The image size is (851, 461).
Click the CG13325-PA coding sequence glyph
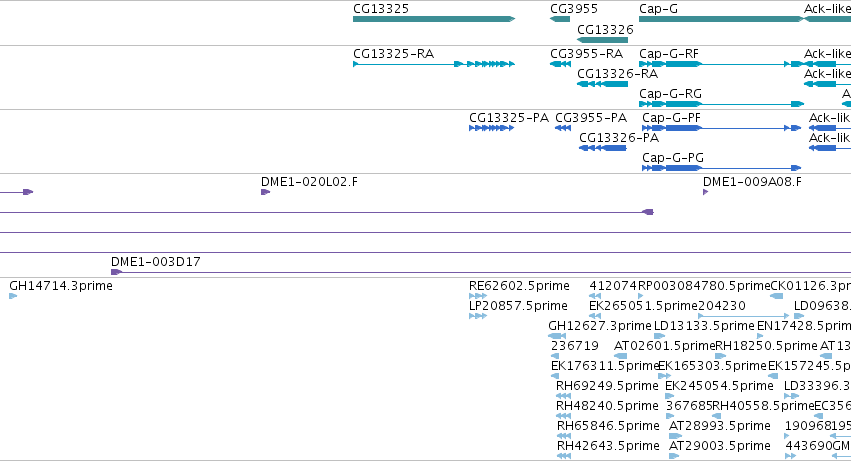coord(491,128)
